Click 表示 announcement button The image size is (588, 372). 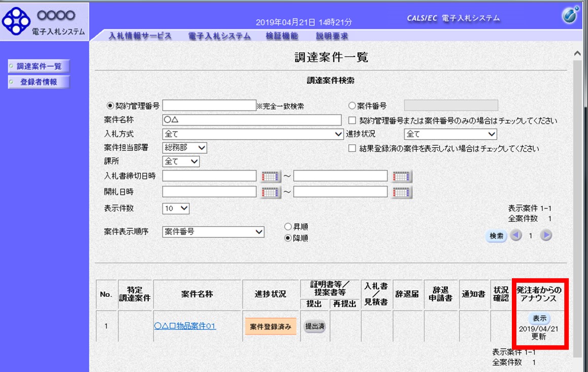[539, 318]
